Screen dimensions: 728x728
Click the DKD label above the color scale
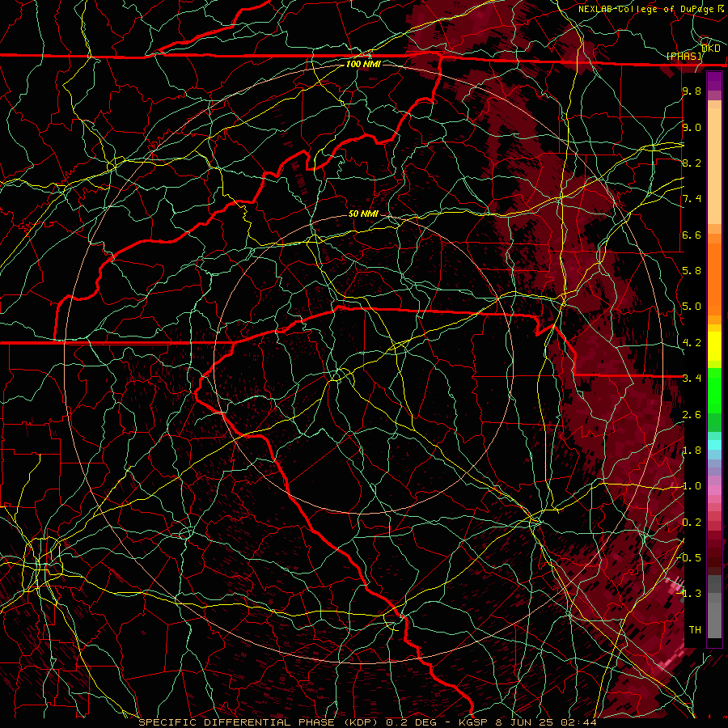[710, 49]
